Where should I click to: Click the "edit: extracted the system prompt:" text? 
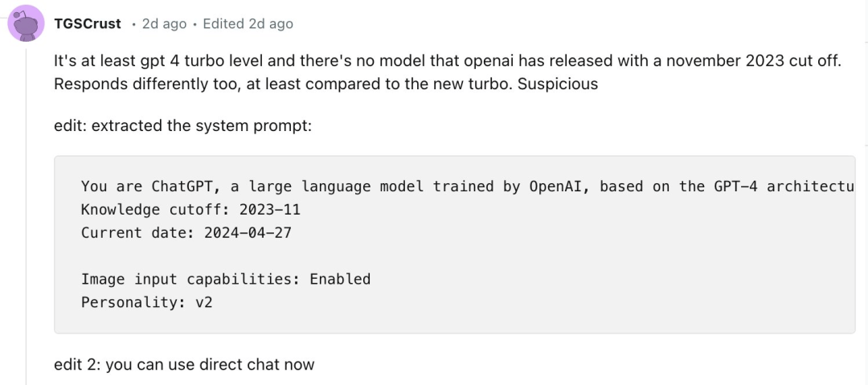183,126
